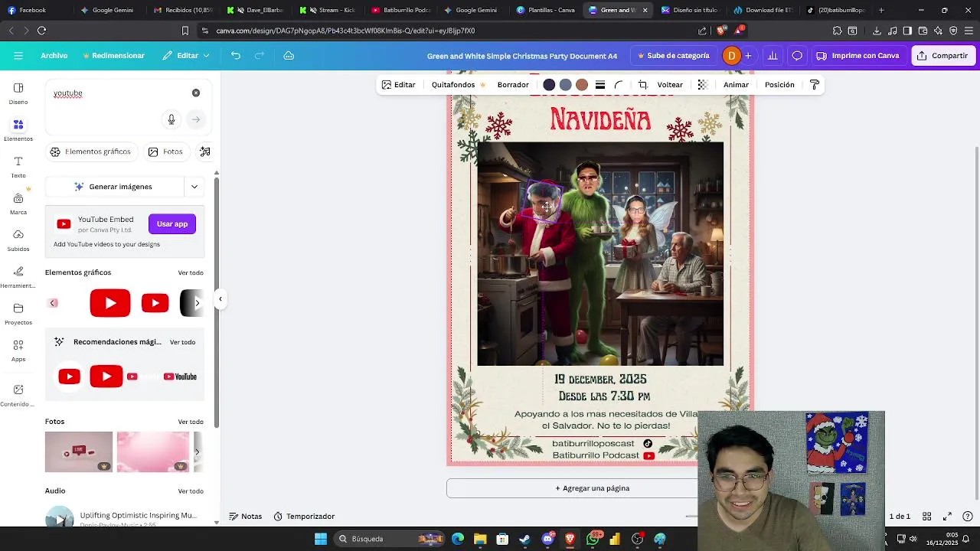See all Elementos gráficos results
The width and height of the screenshot is (980, 551).
pos(191,273)
